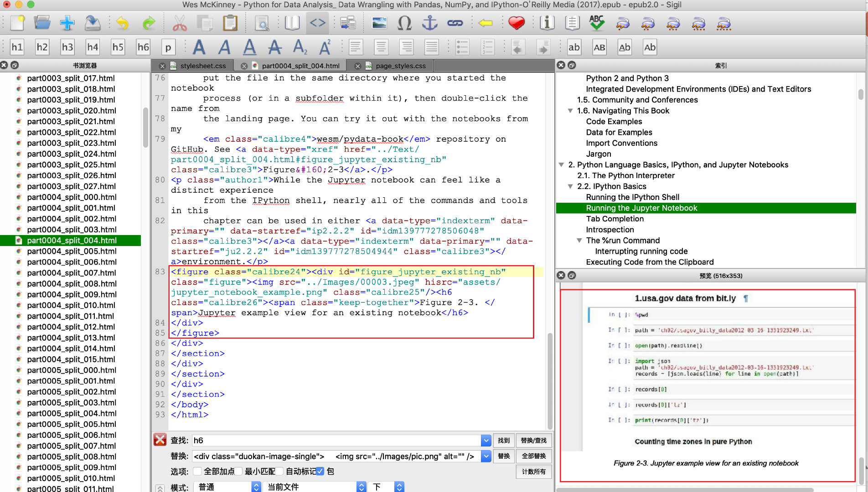
Task: Collapse 1.6. Navigating This Book section
Action: click(570, 111)
